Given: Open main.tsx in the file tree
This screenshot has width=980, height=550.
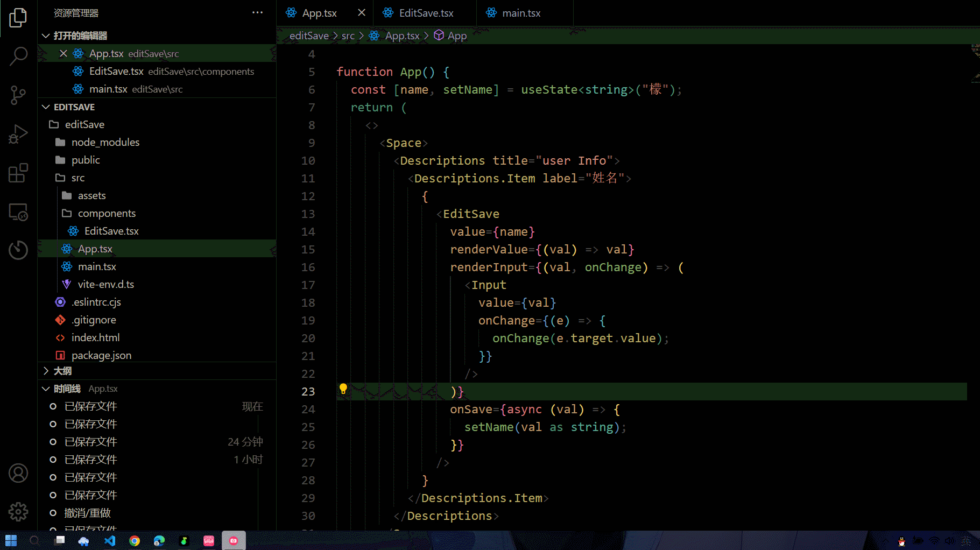Looking at the screenshot, I should click(157, 266).
